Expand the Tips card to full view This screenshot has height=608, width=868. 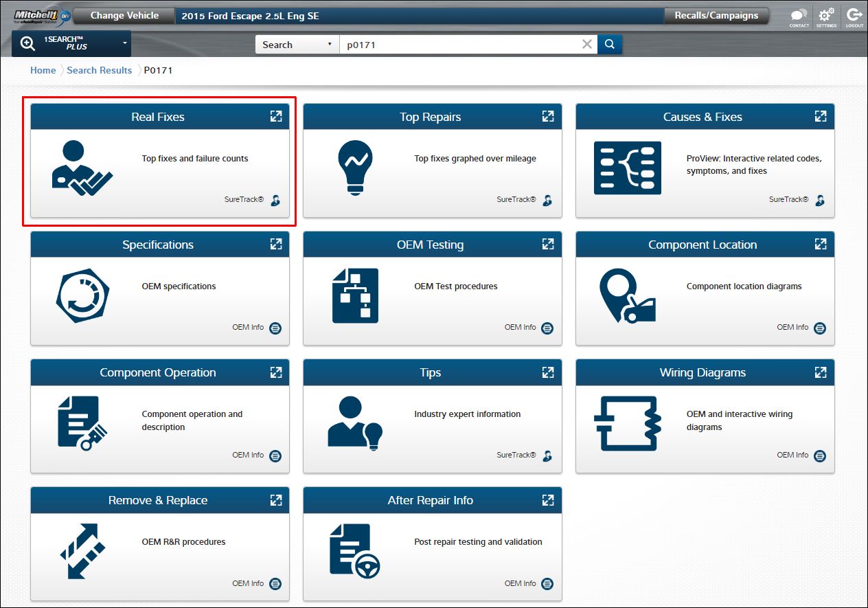[x=547, y=372]
